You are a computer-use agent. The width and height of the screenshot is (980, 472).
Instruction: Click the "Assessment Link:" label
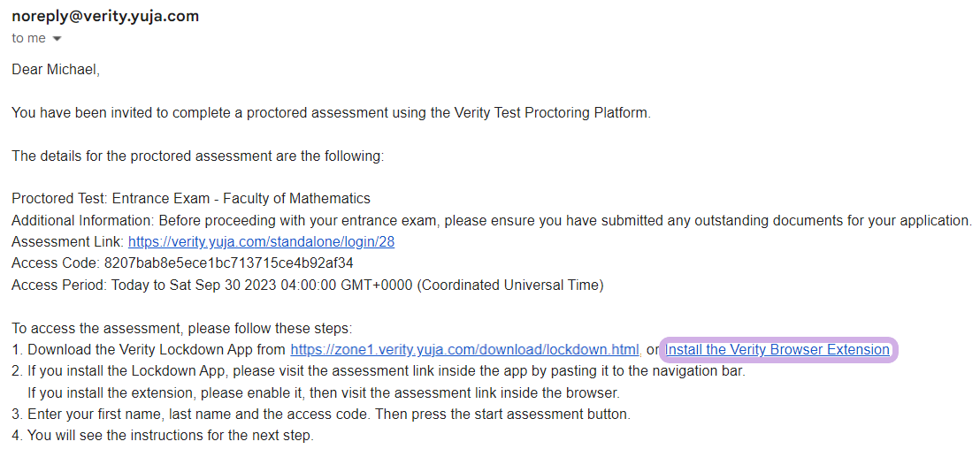click(68, 241)
